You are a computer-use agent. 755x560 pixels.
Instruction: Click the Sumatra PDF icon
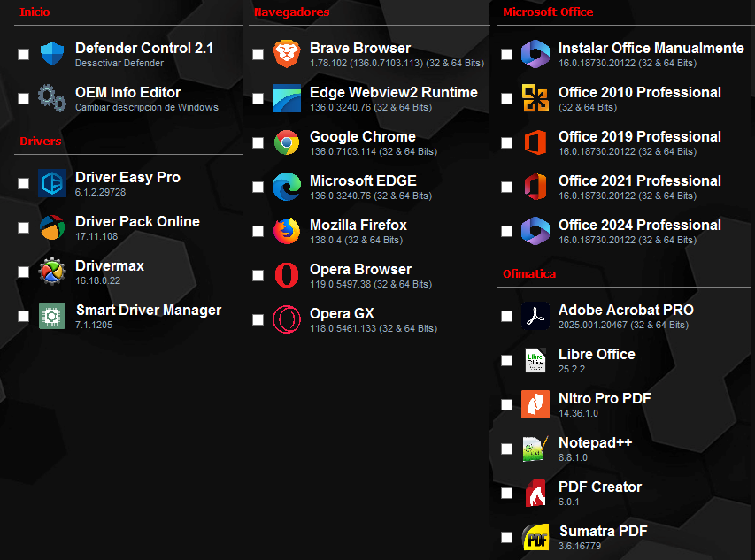(x=535, y=537)
